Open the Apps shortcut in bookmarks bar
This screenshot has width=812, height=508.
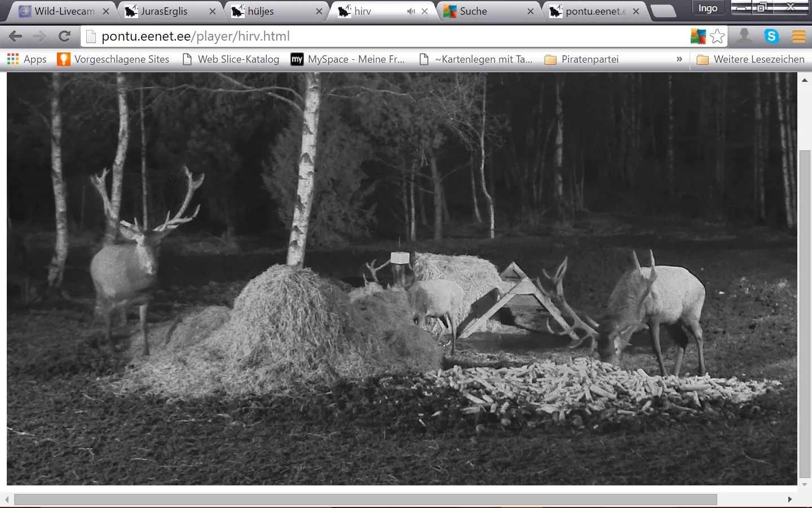[27, 59]
